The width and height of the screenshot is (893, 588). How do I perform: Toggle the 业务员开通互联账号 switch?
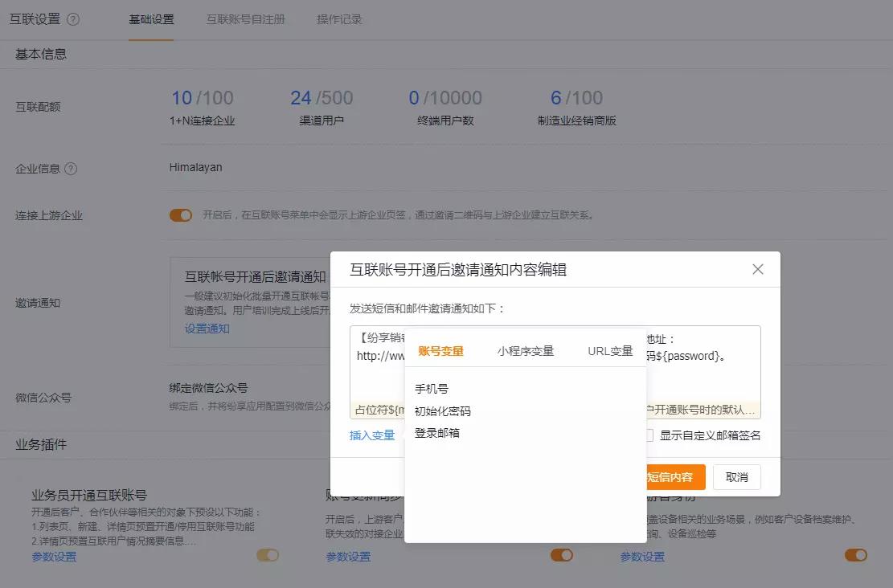[x=267, y=555]
